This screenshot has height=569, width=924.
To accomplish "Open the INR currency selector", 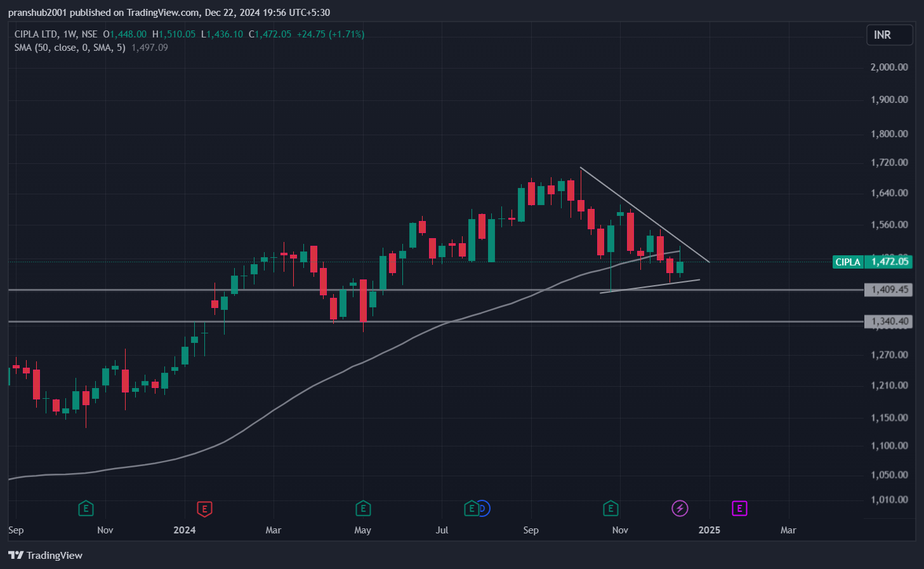I will pos(890,35).
